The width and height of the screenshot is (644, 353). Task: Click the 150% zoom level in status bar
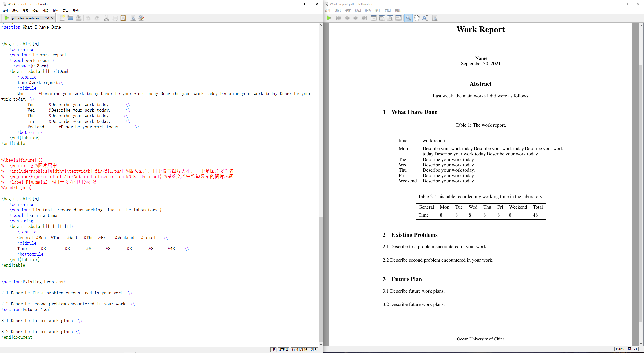tap(619, 349)
